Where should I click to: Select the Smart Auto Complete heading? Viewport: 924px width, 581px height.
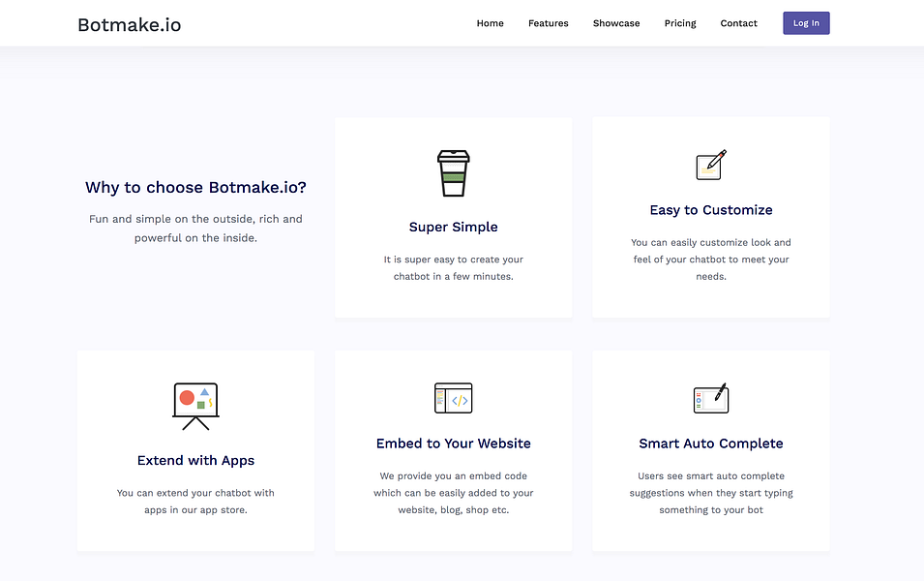(711, 443)
